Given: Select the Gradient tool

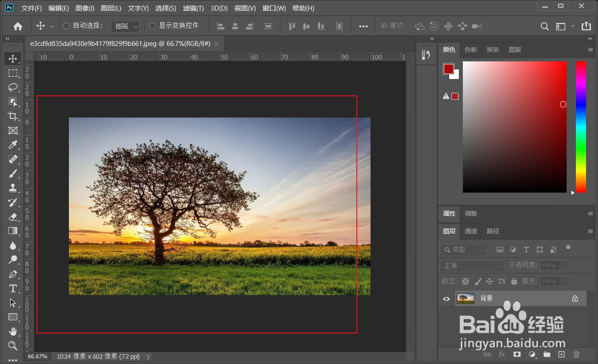Looking at the screenshot, I should pos(13,231).
